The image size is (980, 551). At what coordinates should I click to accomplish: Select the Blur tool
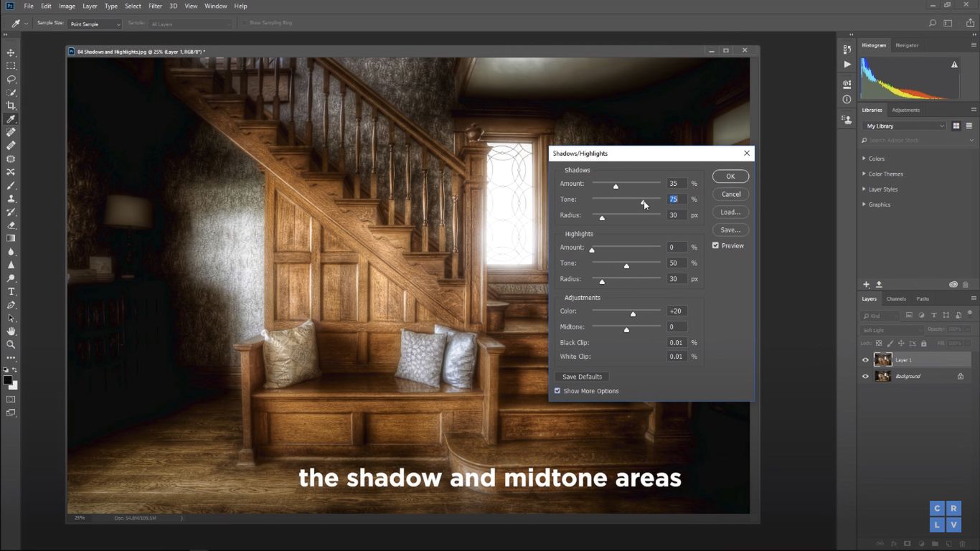(11, 252)
